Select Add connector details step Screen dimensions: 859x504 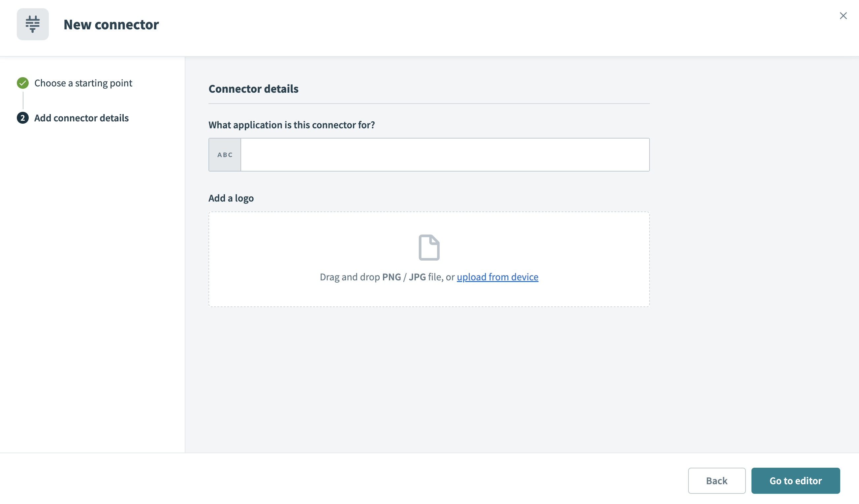tap(81, 118)
